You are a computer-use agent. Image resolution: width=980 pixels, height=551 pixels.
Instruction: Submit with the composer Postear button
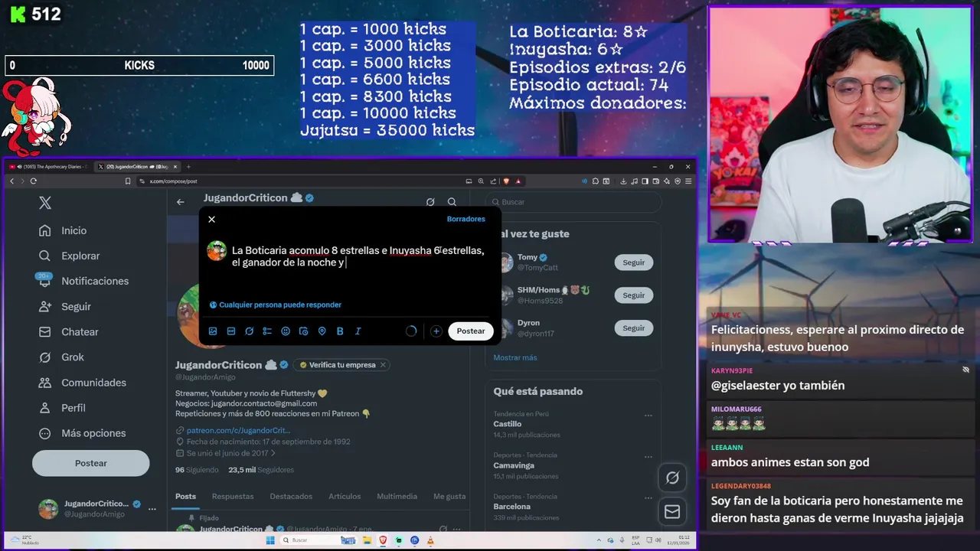[471, 331]
